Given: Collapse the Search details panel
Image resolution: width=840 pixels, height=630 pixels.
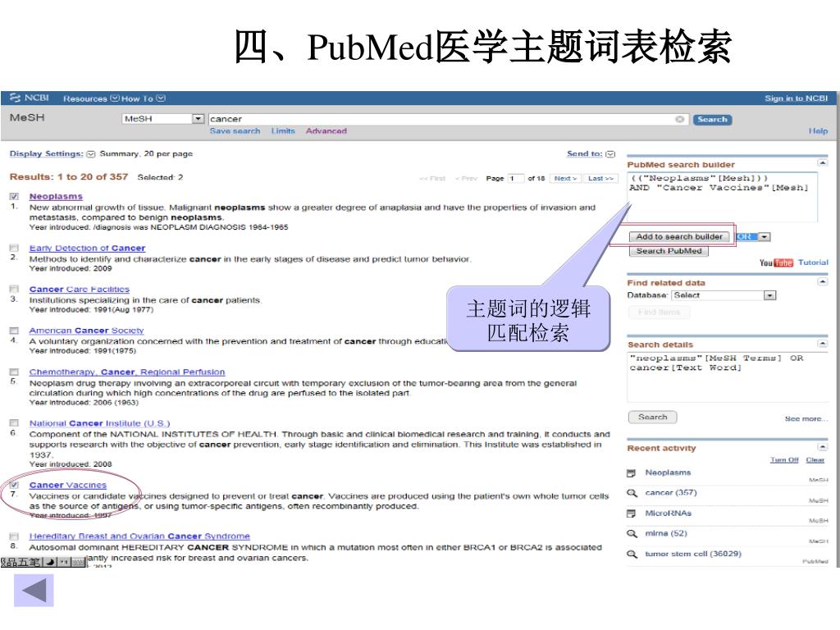Looking at the screenshot, I should pyautogui.click(x=822, y=344).
